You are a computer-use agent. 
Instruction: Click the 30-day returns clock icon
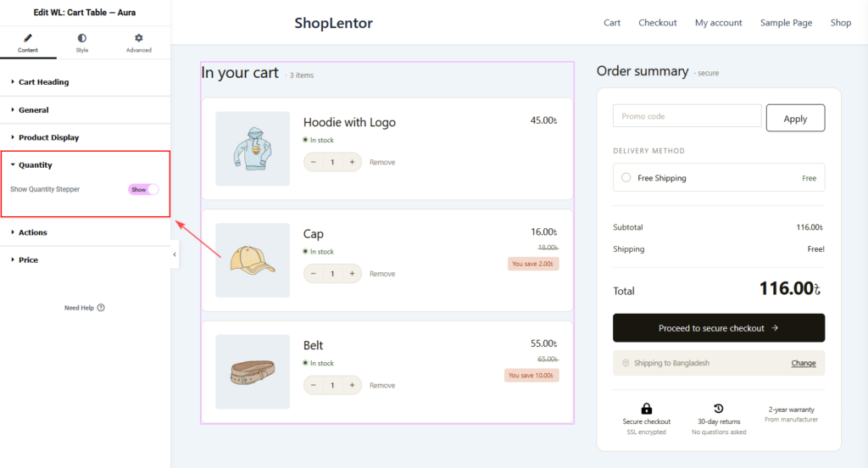(719, 409)
